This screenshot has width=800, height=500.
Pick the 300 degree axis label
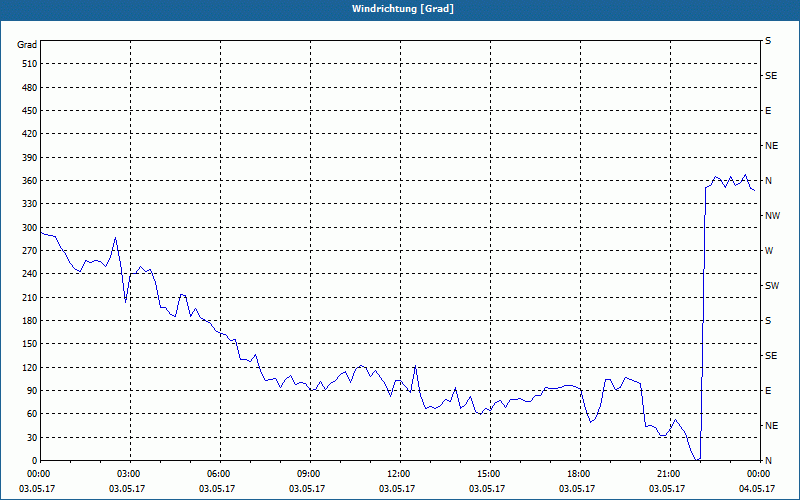[x=30, y=228]
